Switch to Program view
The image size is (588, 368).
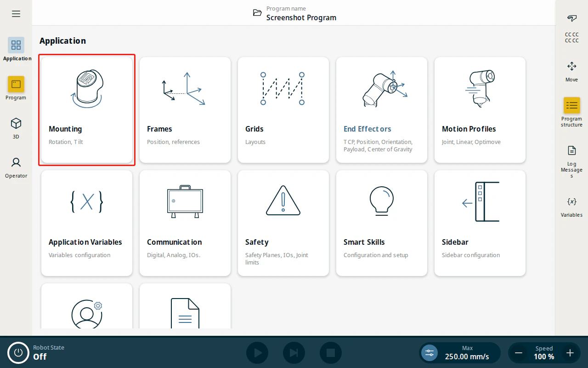click(16, 88)
